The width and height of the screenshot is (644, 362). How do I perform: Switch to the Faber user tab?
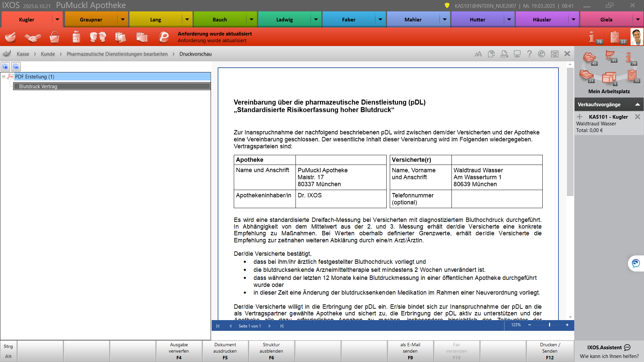[348, 19]
